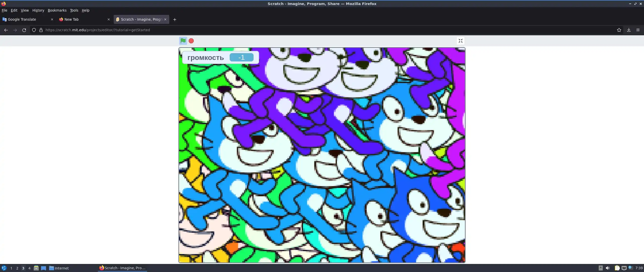Exit full screen stage mode
The height and width of the screenshot is (272, 644).
coord(460,41)
